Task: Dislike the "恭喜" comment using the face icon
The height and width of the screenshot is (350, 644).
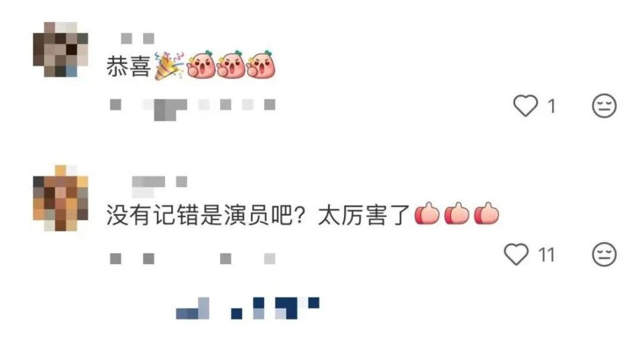Action: coord(604,106)
